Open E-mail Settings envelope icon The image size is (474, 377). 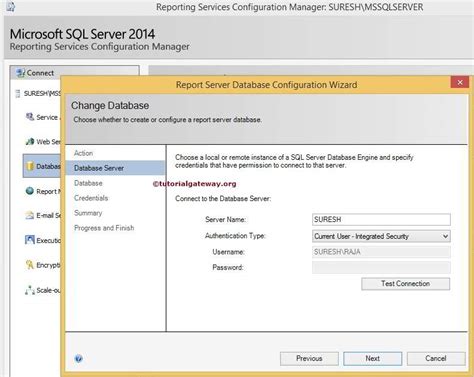30,215
